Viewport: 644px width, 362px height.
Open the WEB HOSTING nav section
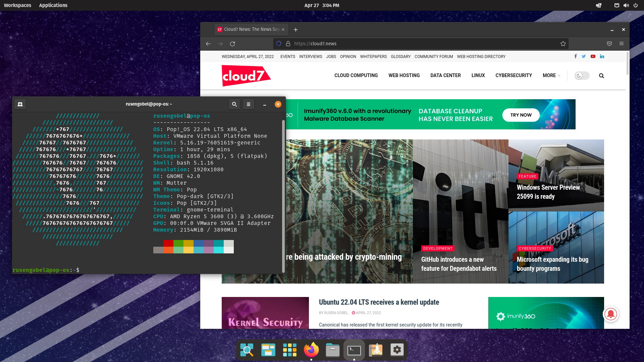tap(404, 75)
